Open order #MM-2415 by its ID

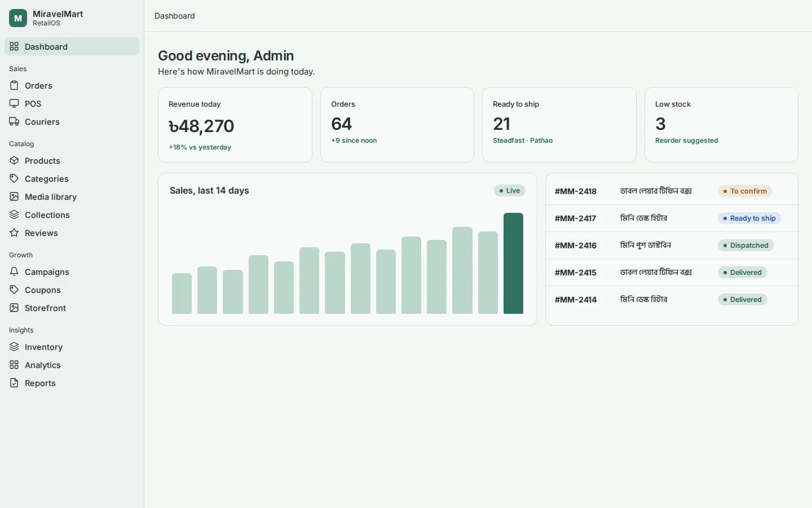tap(576, 273)
